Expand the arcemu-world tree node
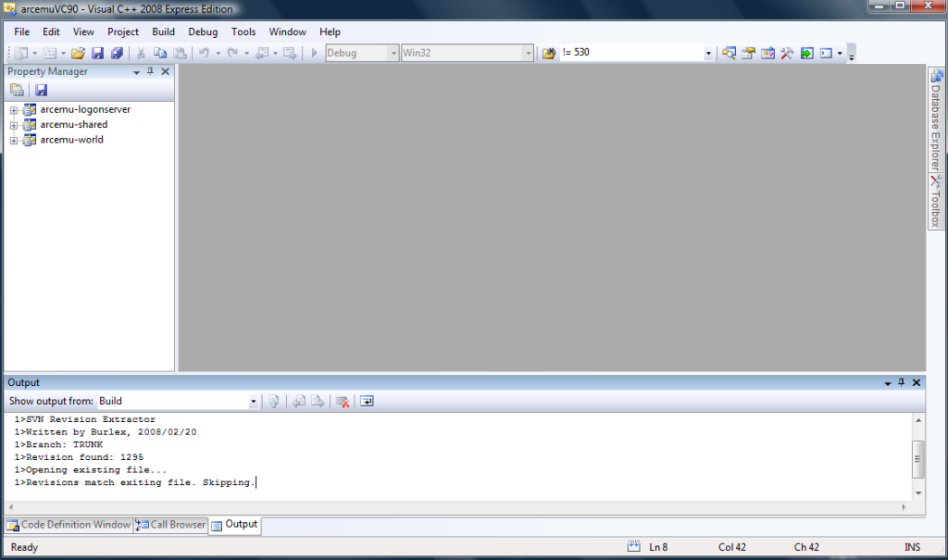This screenshot has width=948, height=560. tap(13, 141)
